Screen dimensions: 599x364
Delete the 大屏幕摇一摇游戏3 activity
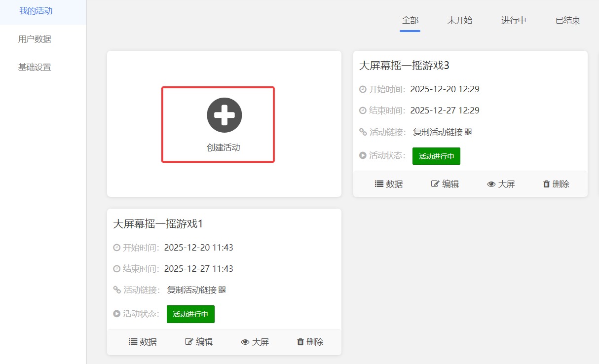[x=556, y=184]
